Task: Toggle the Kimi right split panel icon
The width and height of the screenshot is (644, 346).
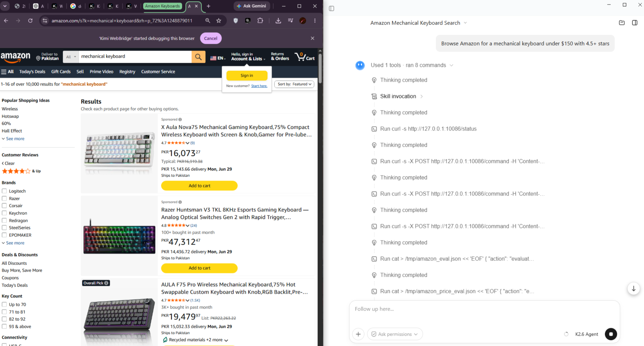Action: pyautogui.click(x=635, y=23)
